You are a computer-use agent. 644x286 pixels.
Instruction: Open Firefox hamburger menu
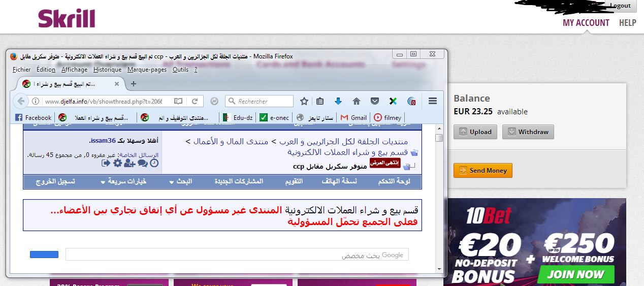tap(433, 101)
